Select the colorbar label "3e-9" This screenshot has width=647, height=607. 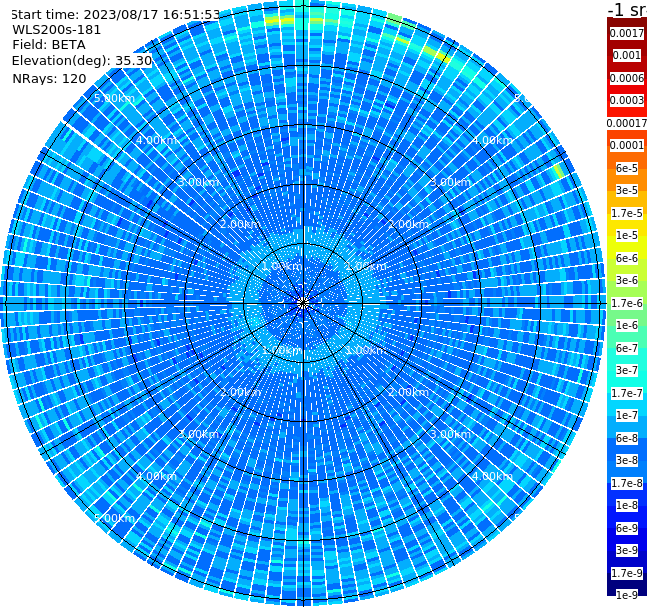(627, 550)
